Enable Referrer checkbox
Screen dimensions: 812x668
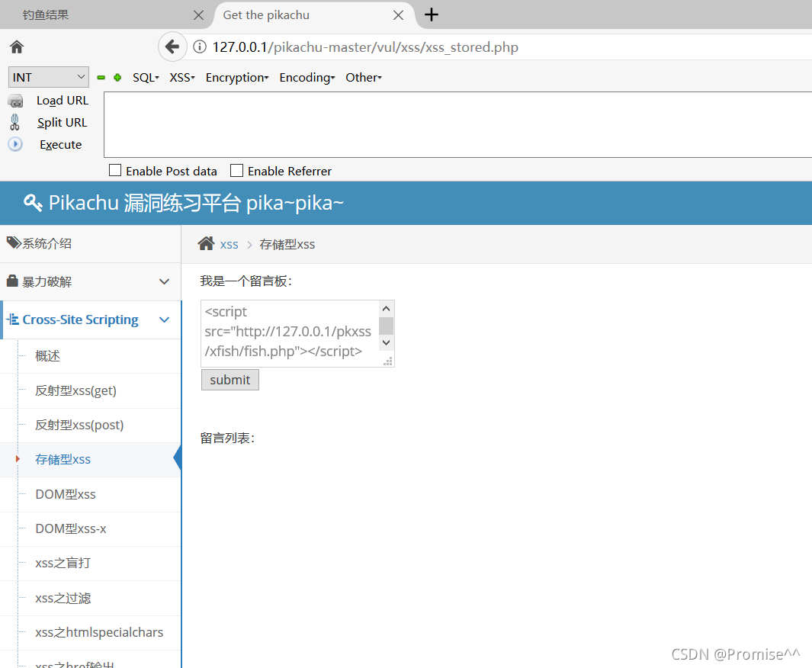click(x=236, y=170)
